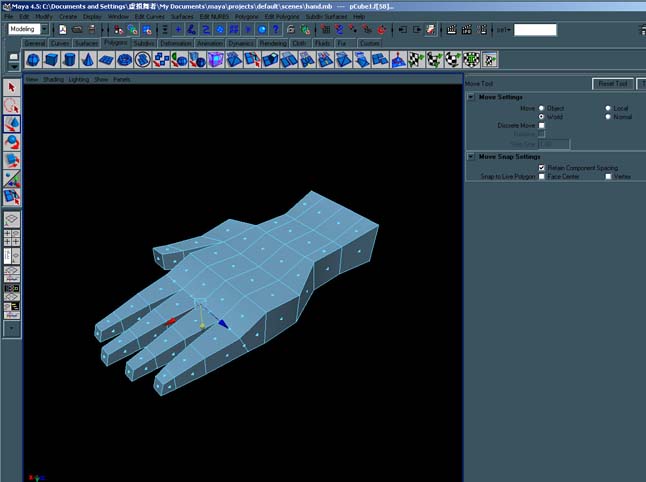Enable Face Center snap checkbox
Screen dimensions: 646x482
(x=541, y=176)
